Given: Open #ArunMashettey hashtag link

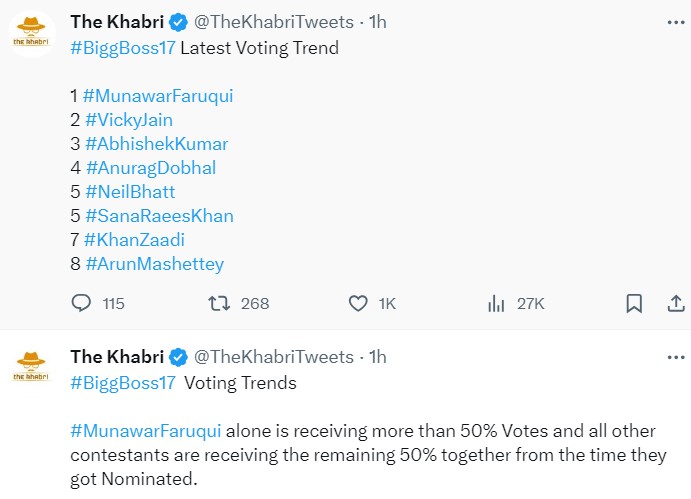Looking at the screenshot, I should pos(154,264).
